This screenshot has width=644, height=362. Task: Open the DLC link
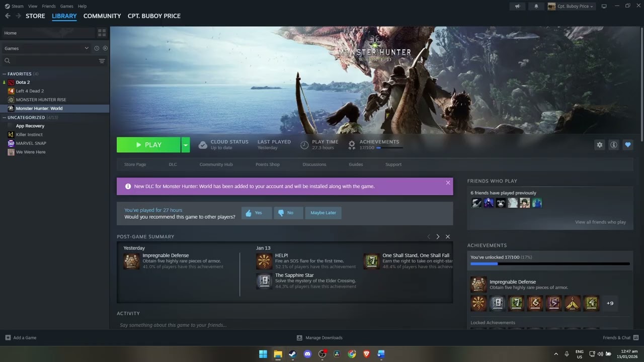(x=173, y=164)
